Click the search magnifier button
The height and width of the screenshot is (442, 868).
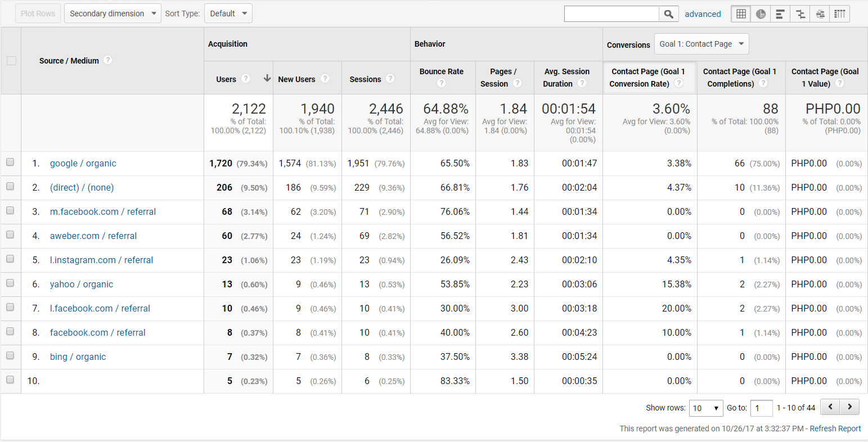(668, 14)
